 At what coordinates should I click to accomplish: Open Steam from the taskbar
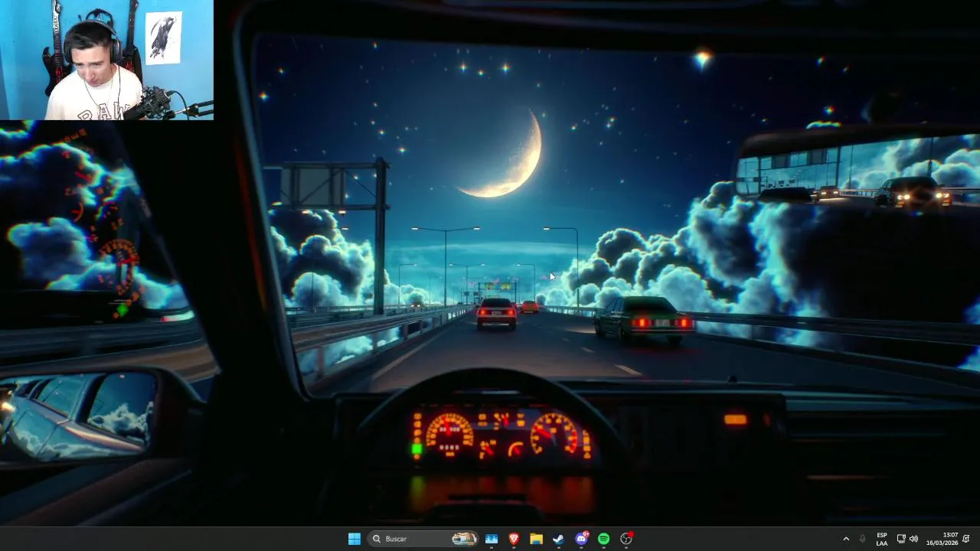559,539
